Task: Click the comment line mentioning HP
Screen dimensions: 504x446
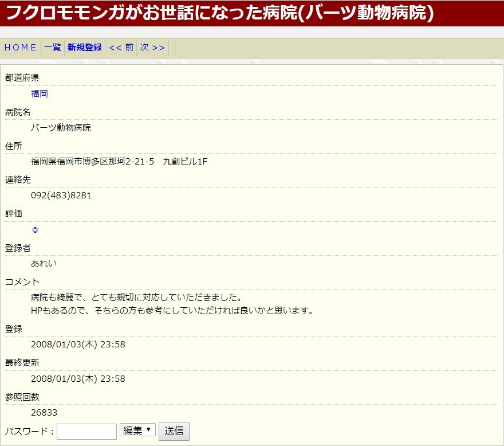Action: coord(172,311)
